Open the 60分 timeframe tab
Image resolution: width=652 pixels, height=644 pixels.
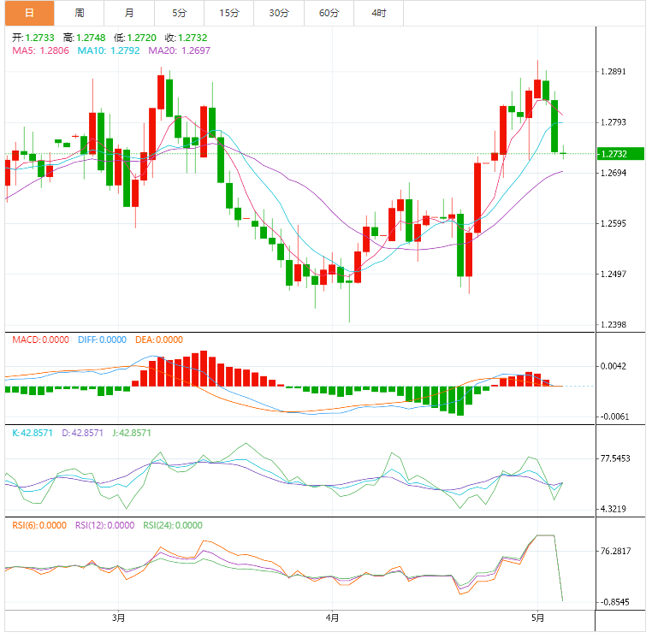tap(329, 13)
